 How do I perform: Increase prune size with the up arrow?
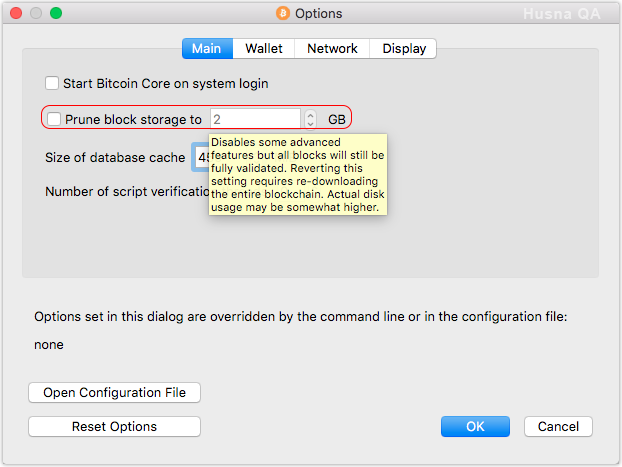310,115
